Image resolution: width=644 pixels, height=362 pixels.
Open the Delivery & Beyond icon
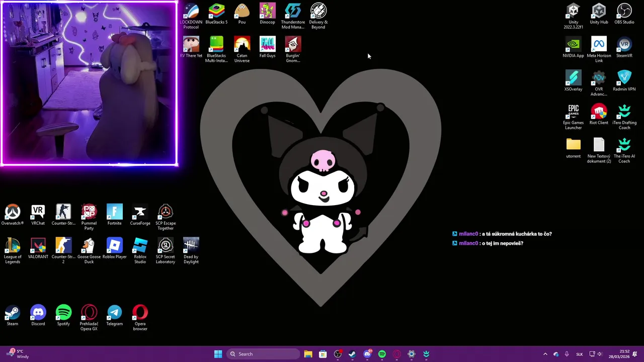318,16
